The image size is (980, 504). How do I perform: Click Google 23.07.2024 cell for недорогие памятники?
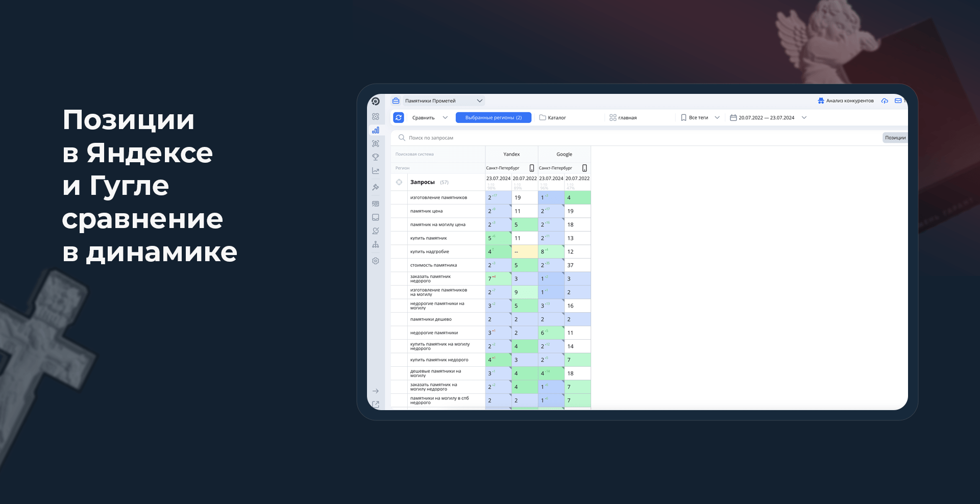click(x=551, y=333)
